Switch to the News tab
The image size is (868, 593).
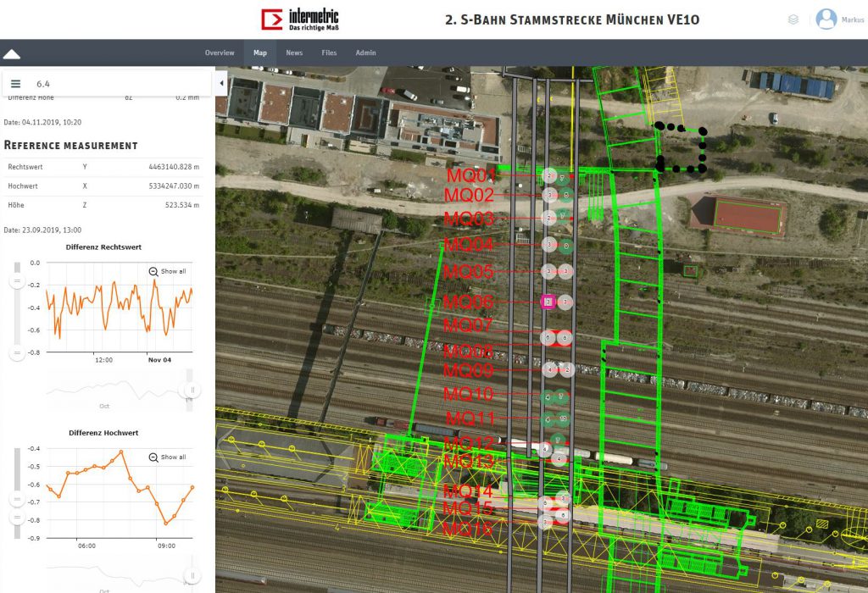294,53
